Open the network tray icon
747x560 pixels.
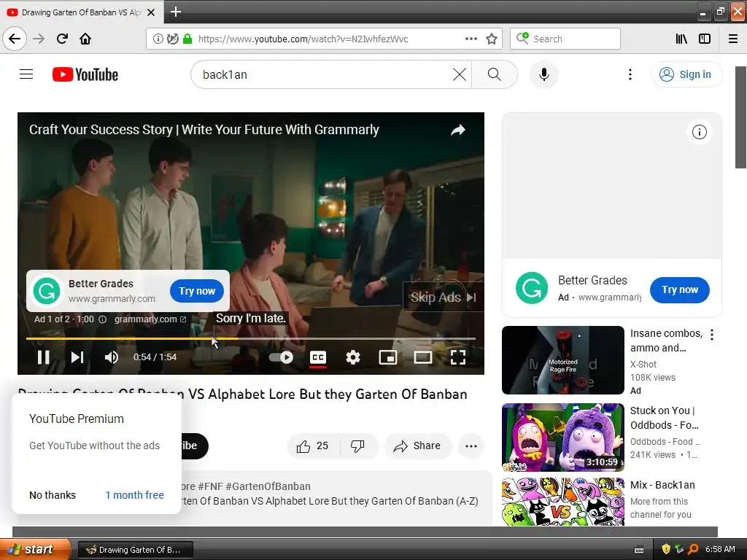[x=679, y=549]
